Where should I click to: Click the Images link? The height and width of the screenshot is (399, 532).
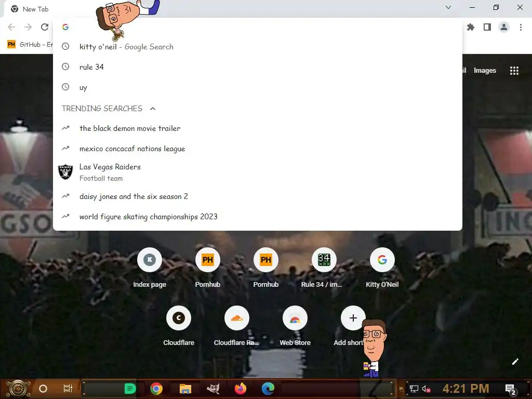click(x=485, y=71)
